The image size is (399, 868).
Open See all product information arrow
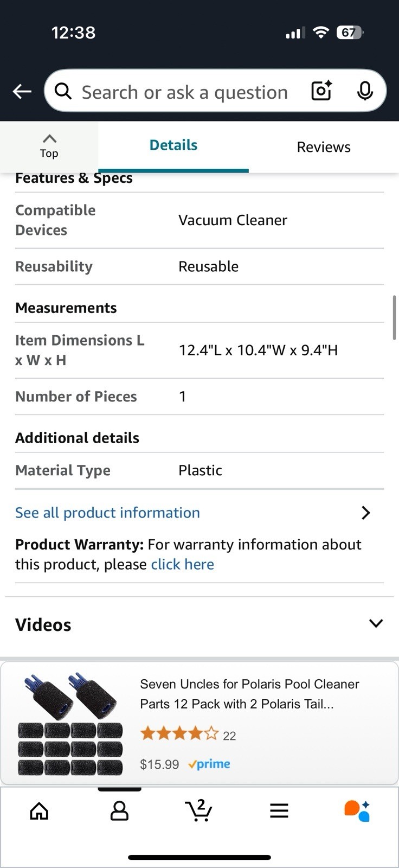(366, 513)
